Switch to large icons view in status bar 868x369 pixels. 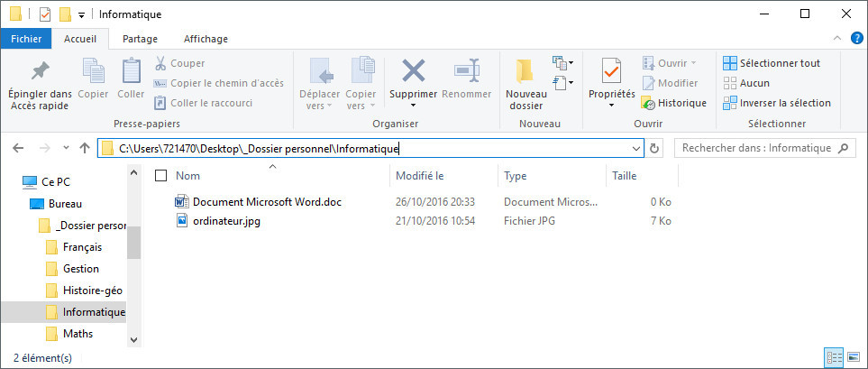[x=854, y=357]
